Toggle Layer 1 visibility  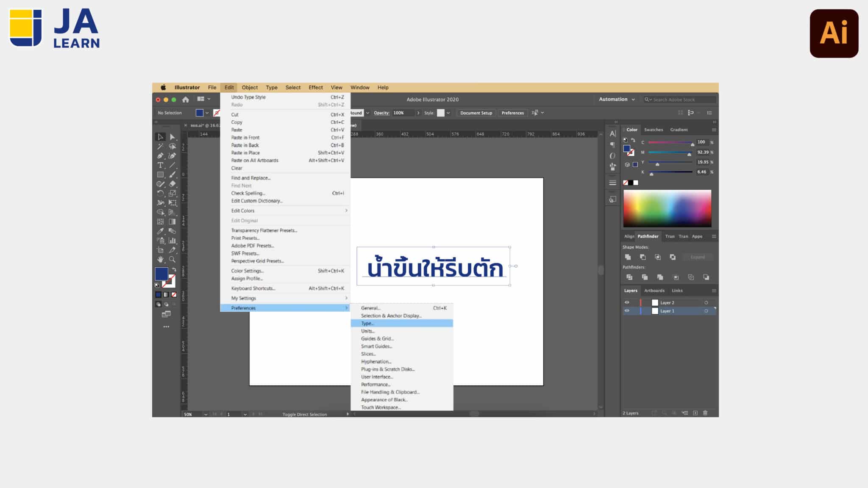click(627, 311)
